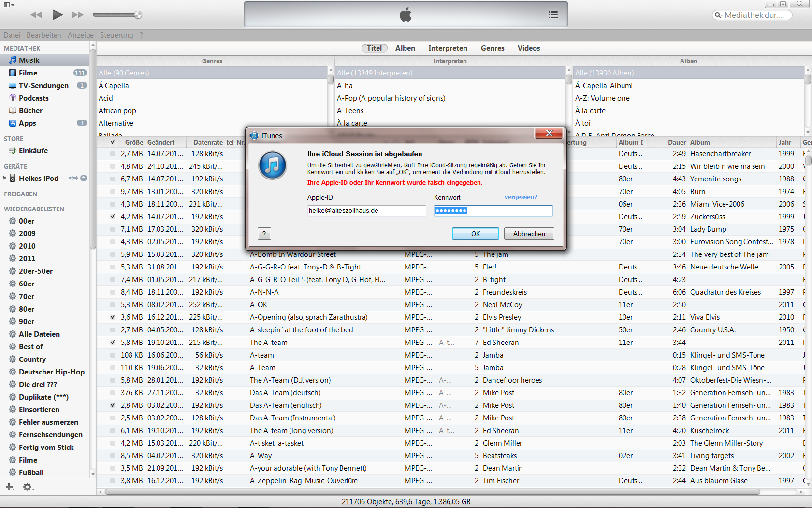812x508 pixels.
Task: Toggle checkbox for the 4,2 MB 14.07.201 track
Action: (x=113, y=217)
